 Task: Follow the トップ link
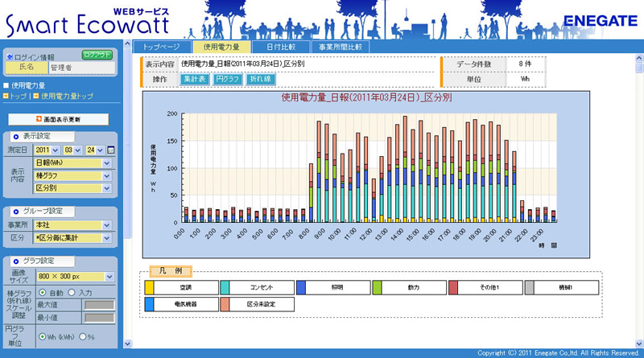pyautogui.click(x=18, y=96)
